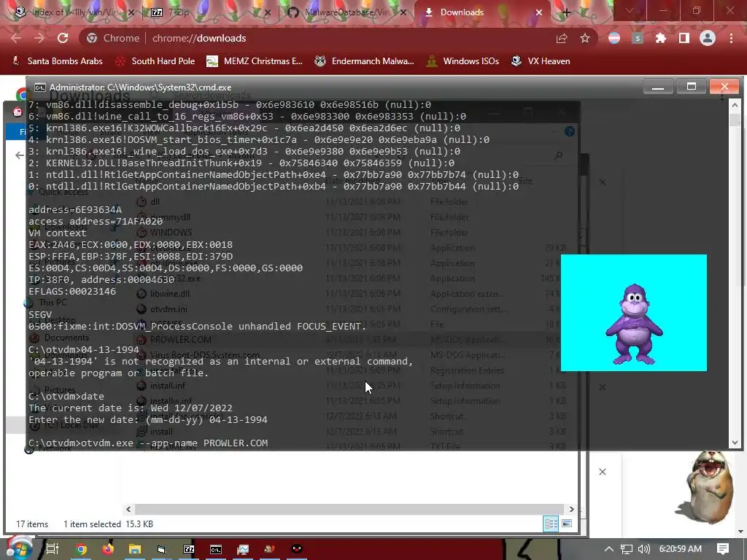
Task: Open a new Chrome tab
Action: tap(566, 13)
